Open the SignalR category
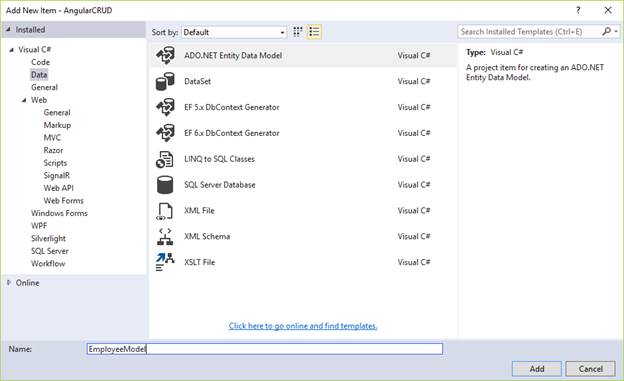This screenshot has height=381, width=624. [x=57, y=176]
